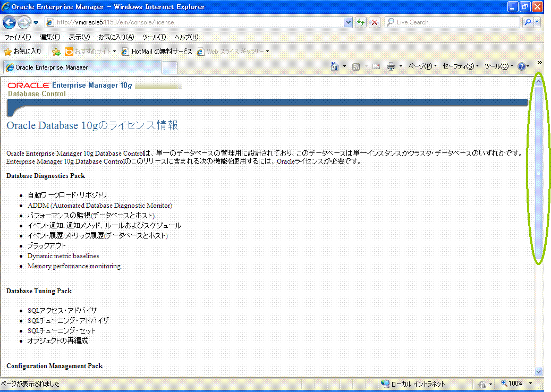Viewport: 551px width, 392px height.
Task: Click the blue Help question mark icon
Action: click(521, 66)
